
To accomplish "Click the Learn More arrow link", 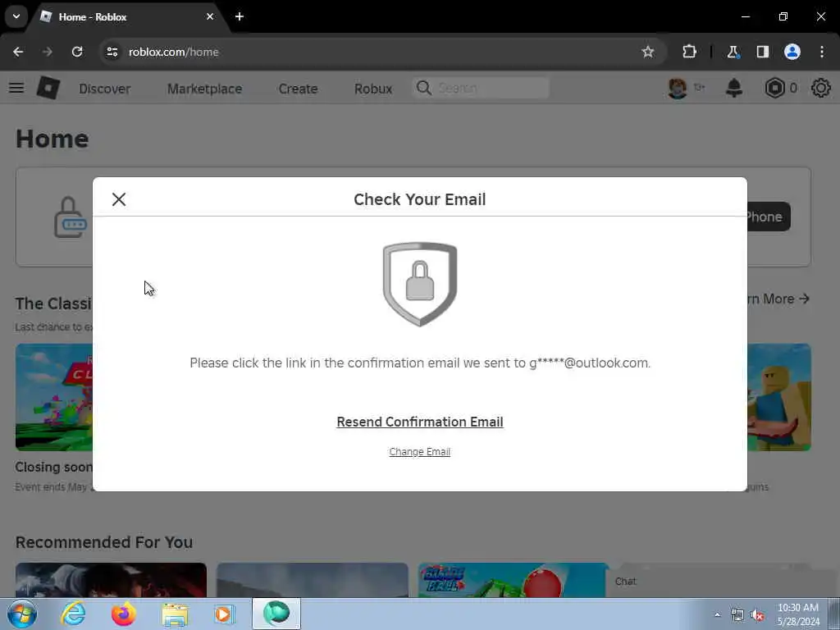I will (x=778, y=299).
